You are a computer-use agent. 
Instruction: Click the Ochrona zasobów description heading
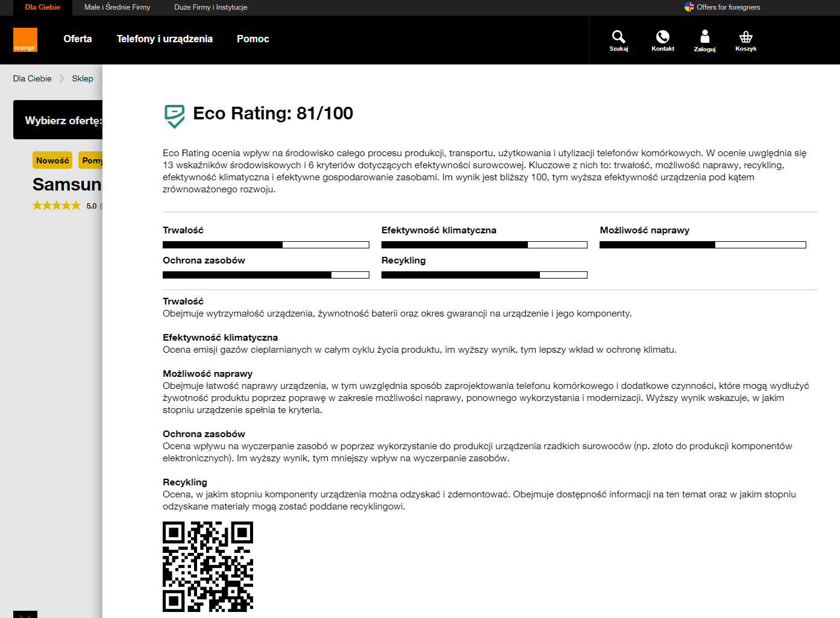[x=204, y=434]
